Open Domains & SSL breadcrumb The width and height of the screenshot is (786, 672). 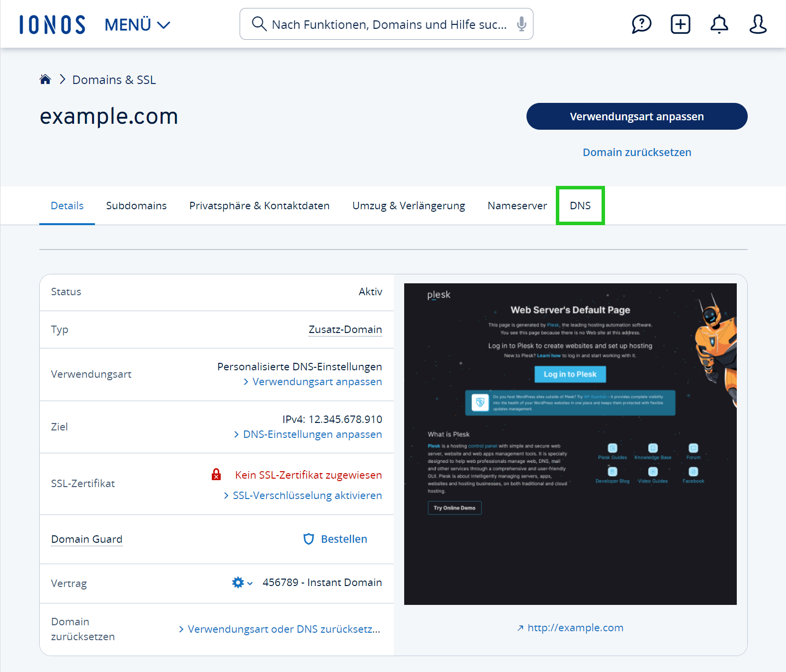point(114,80)
